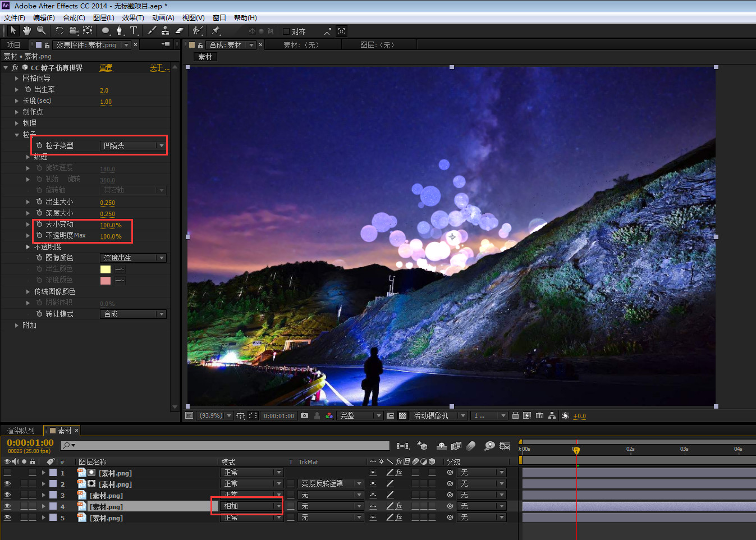The height and width of the screenshot is (540, 756).
Task: Click the 重置 reset link
Action: pyautogui.click(x=106, y=67)
